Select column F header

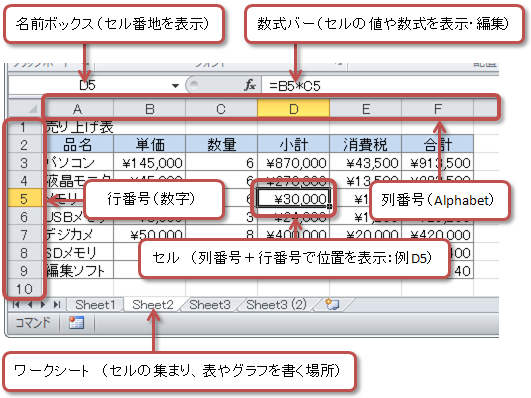[438, 109]
